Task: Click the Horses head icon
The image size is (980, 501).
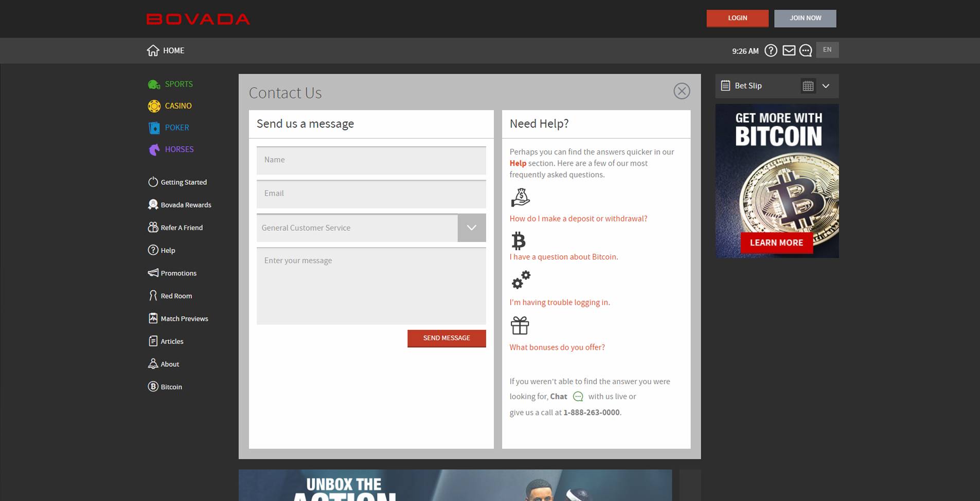Action: [x=154, y=149]
